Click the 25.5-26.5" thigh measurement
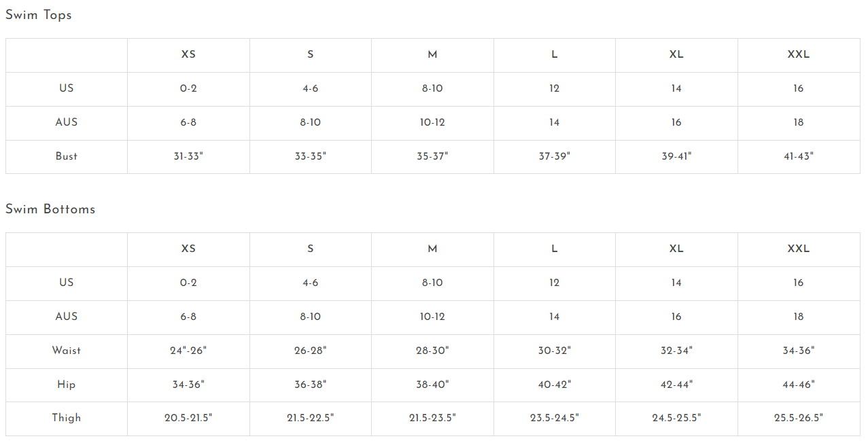This screenshot has height=445, width=868. [x=798, y=418]
